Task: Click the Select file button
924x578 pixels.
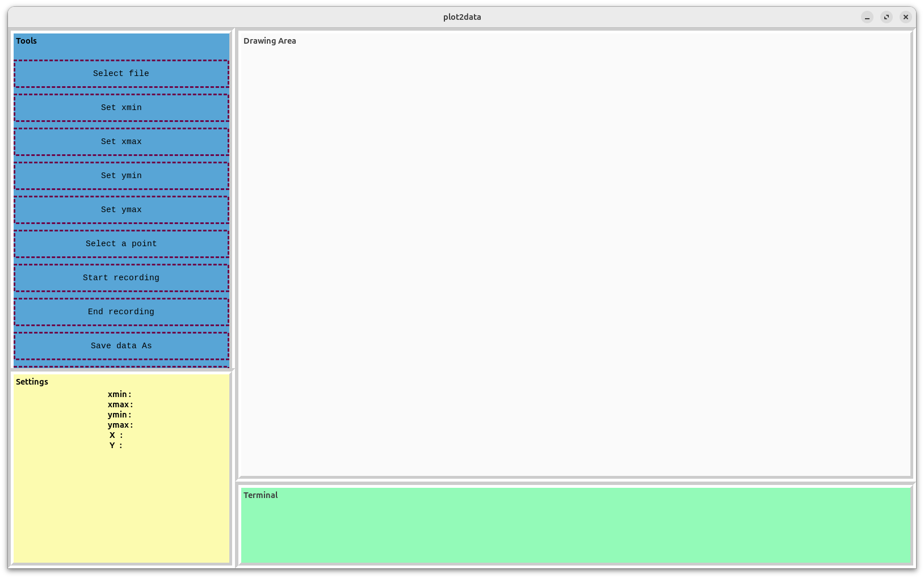Action: tap(121, 74)
